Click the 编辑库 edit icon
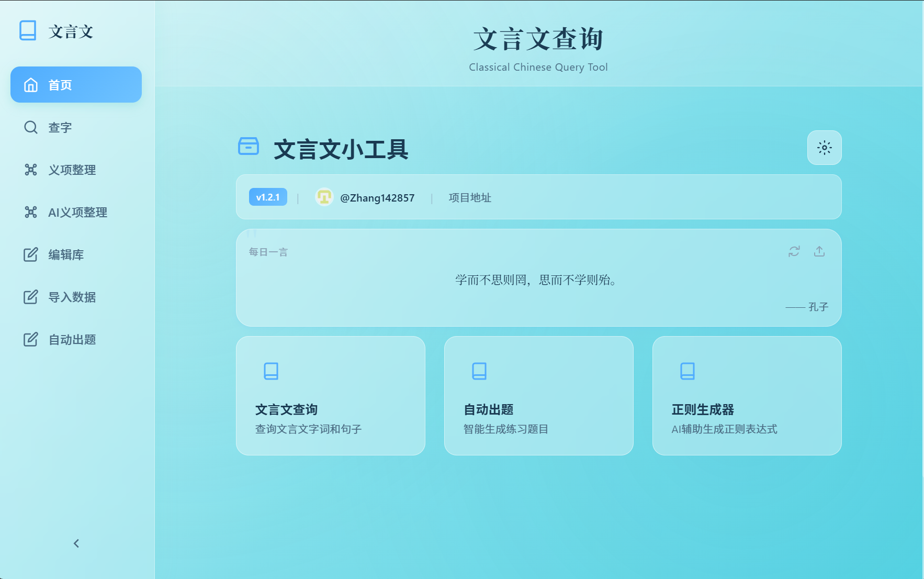 pos(30,255)
